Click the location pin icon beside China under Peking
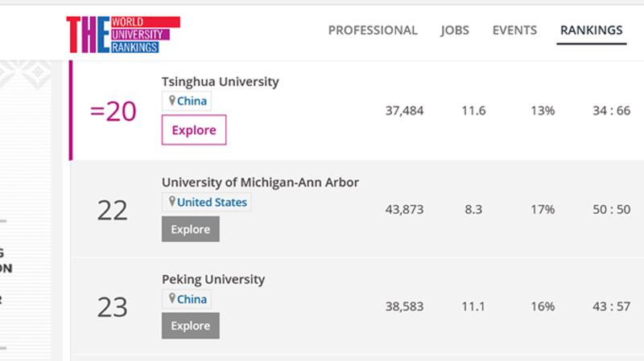 coord(172,298)
